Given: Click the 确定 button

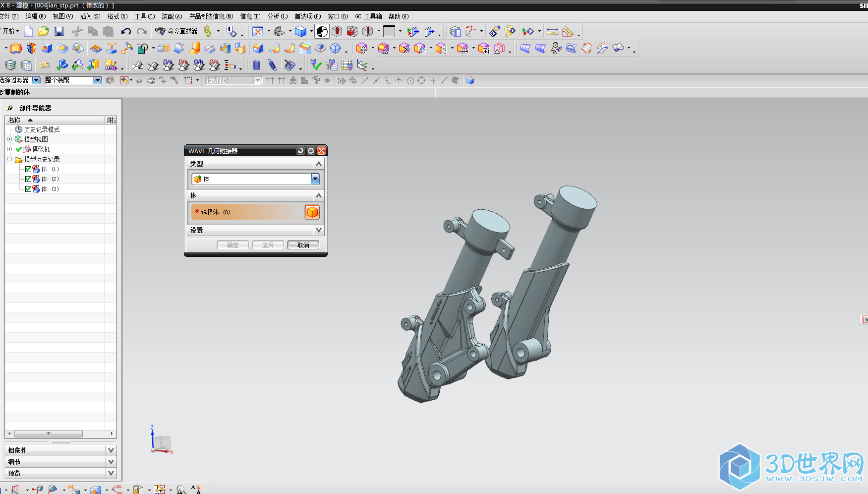Looking at the screenshot, I should point(233,245).
